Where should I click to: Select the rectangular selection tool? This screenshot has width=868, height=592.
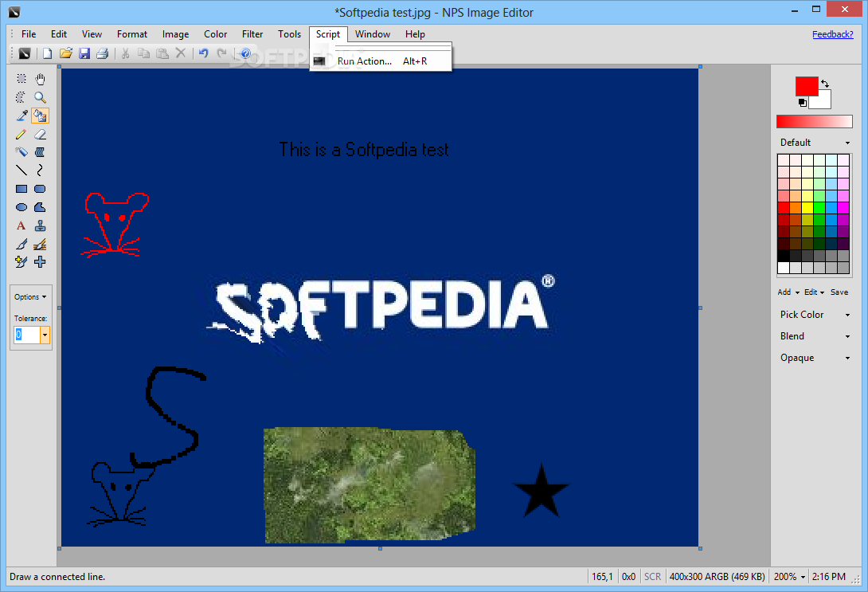pos(21,79)
